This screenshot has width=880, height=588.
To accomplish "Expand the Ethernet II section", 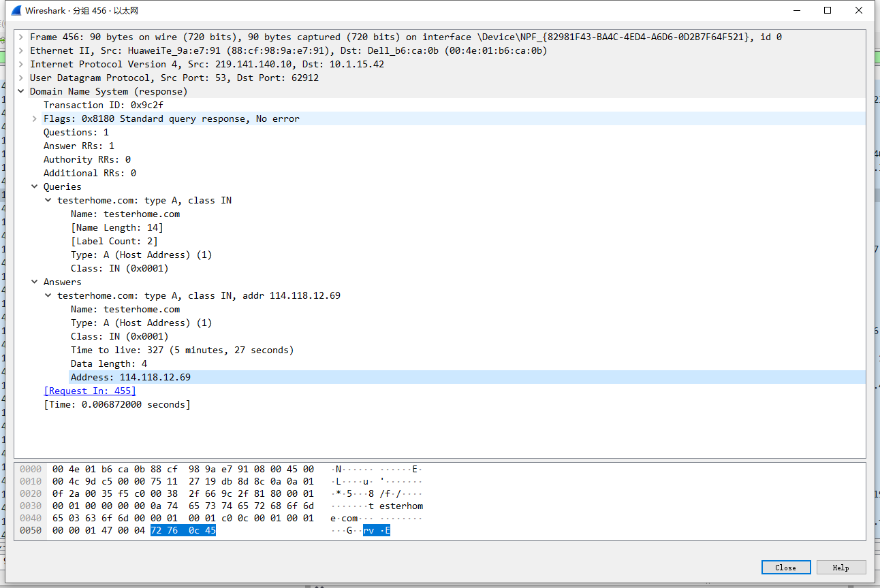I will point(21,50).
